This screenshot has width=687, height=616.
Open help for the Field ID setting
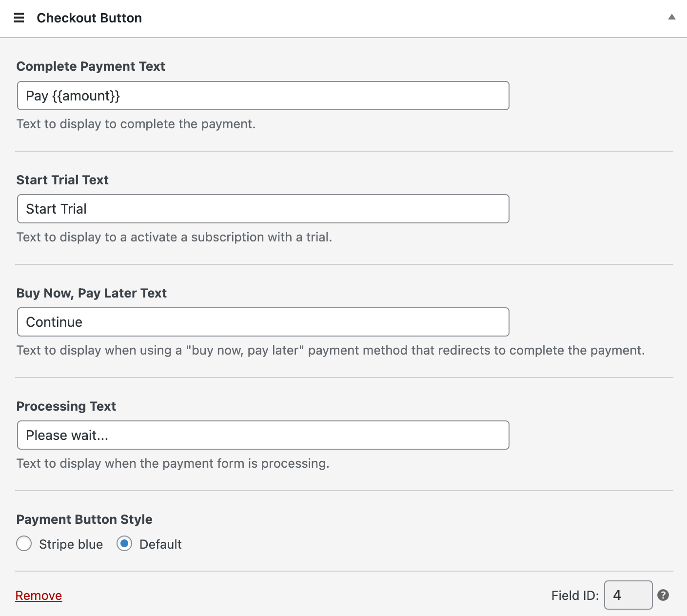[x=664, y=595]
